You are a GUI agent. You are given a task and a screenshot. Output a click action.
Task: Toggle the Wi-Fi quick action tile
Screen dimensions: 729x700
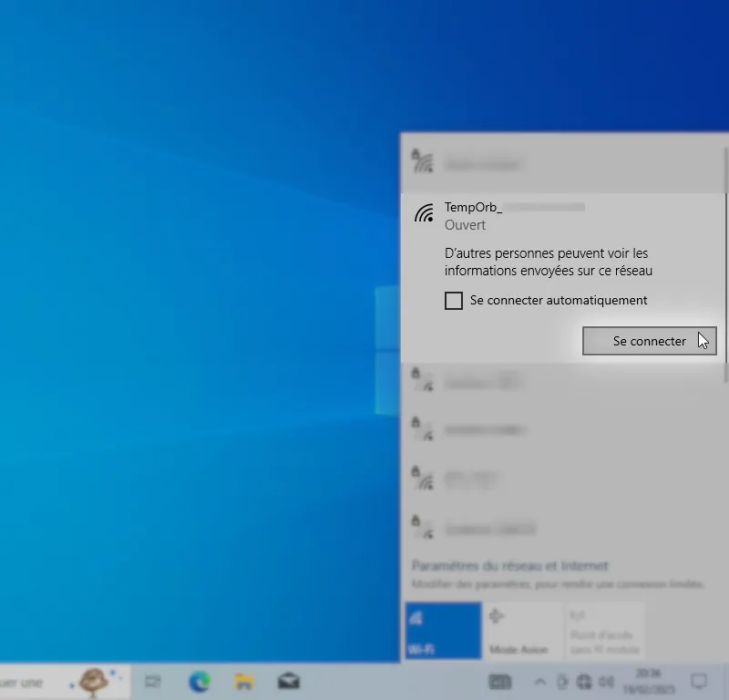click(x=442, y=630)
